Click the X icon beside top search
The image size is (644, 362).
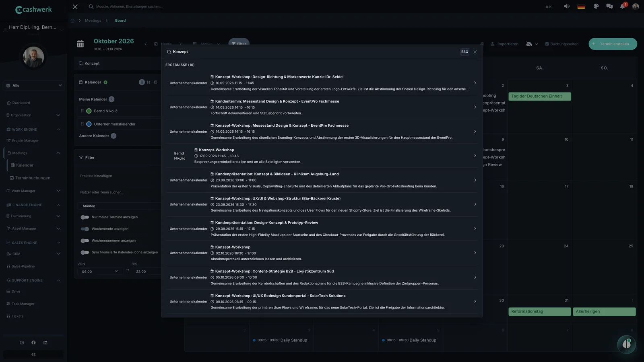[75, 6]
